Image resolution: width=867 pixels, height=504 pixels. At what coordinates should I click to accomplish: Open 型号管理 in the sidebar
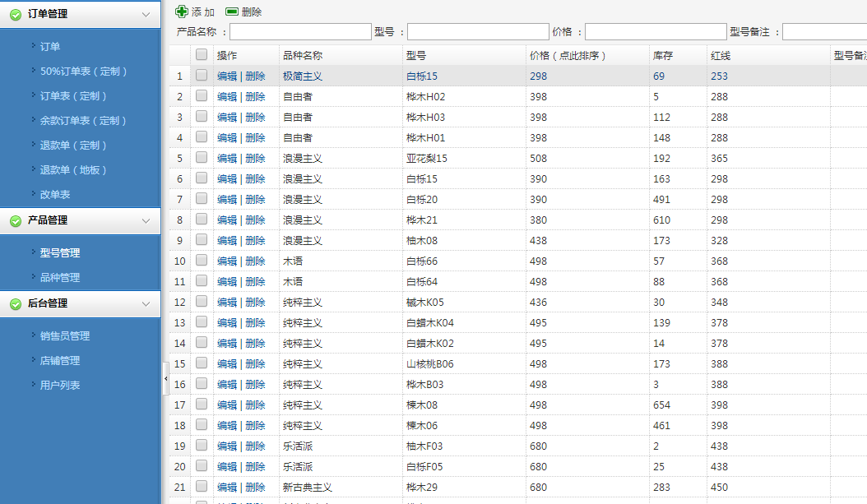pyautogui.click(x=60, y=253)
